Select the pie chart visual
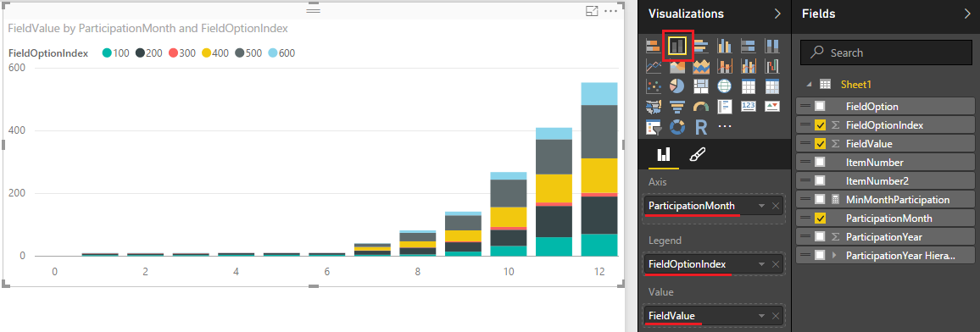Image resolution: width=980 pixels, height=332 pixels. (677, 86)
